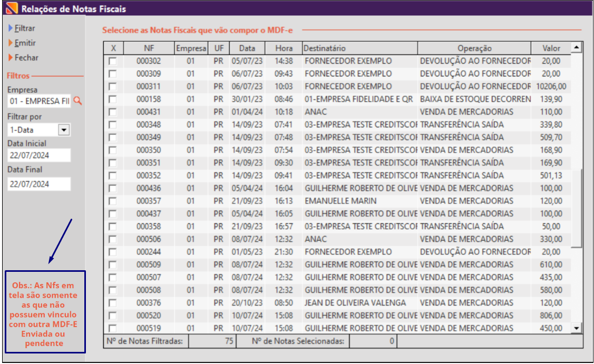Click the Empresa column header
The height and width of the screenshot is (364, 594).
(191, 48)
